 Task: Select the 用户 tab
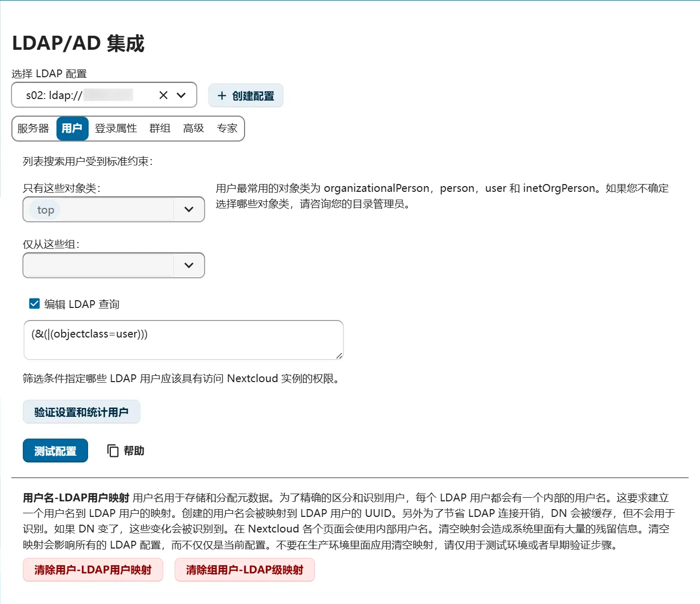click(72, 129)
